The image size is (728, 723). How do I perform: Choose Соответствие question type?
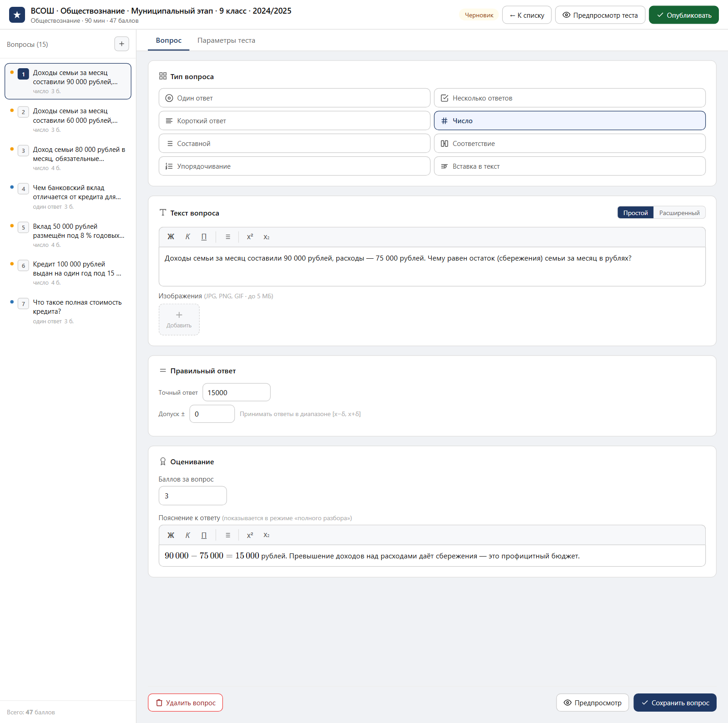coord(570,143)
